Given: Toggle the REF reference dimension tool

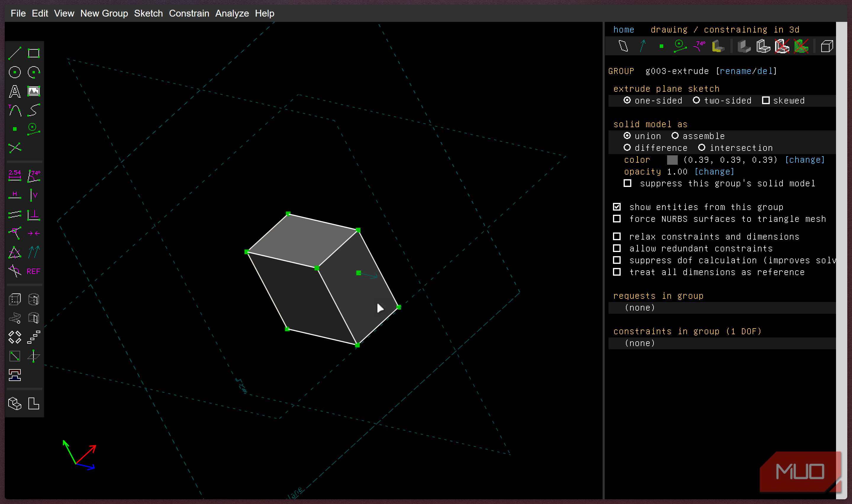Looking at the screenshot, I should pos(34,271).
